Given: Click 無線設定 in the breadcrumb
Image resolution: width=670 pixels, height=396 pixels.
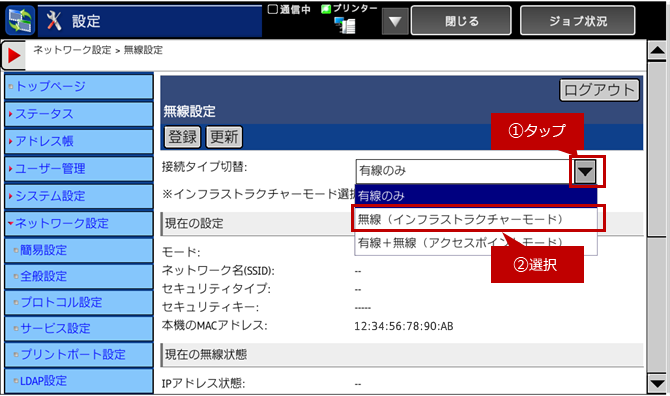Looking at the screenshot, I should [x=143, y=50].
